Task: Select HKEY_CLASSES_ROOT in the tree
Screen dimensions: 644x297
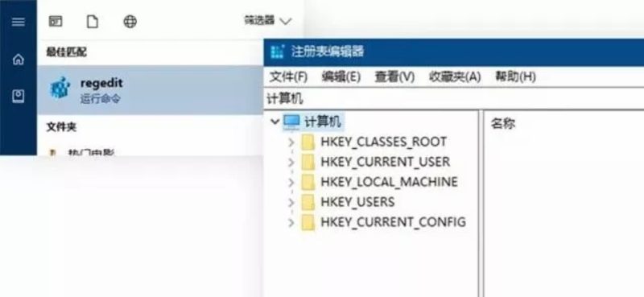Action: (384, 142)
